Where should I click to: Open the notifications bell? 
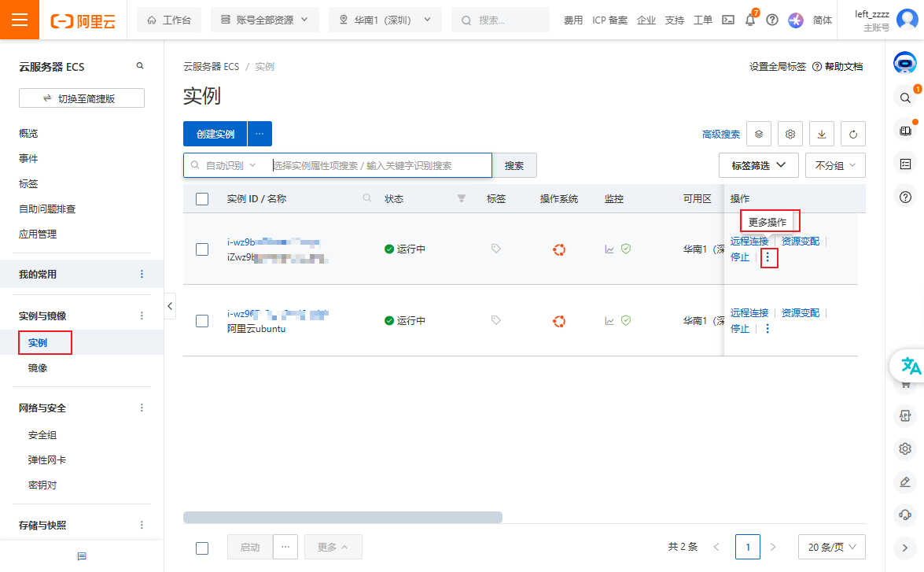[750, 20]
